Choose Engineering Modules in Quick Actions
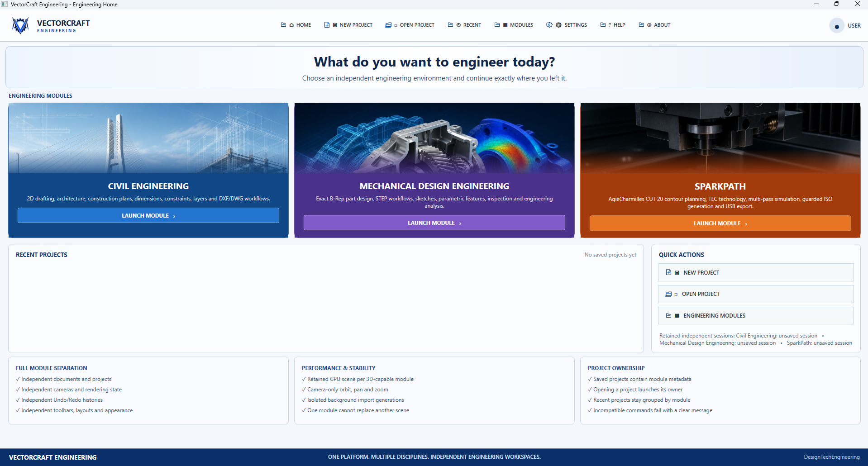Viewport: 868px width, 466px height. [x=756, y=315]
